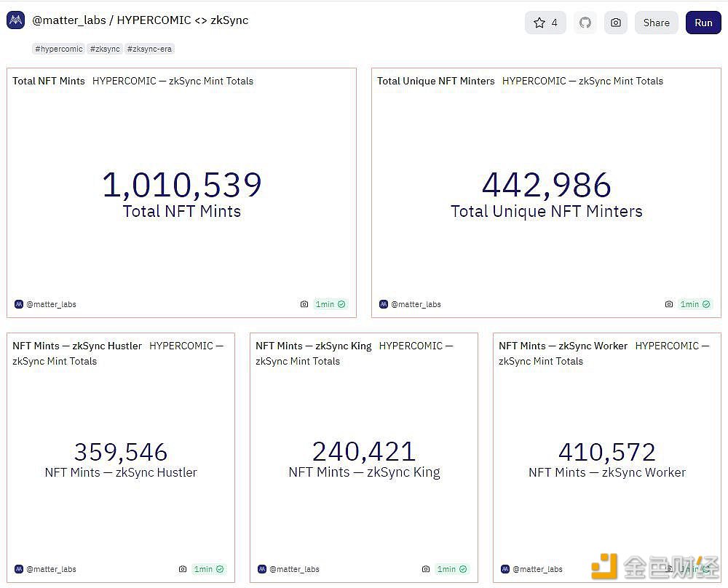Screen dimensions: 728x588
Task: Select the 359,546 counter value
Action: coord(121,452)
